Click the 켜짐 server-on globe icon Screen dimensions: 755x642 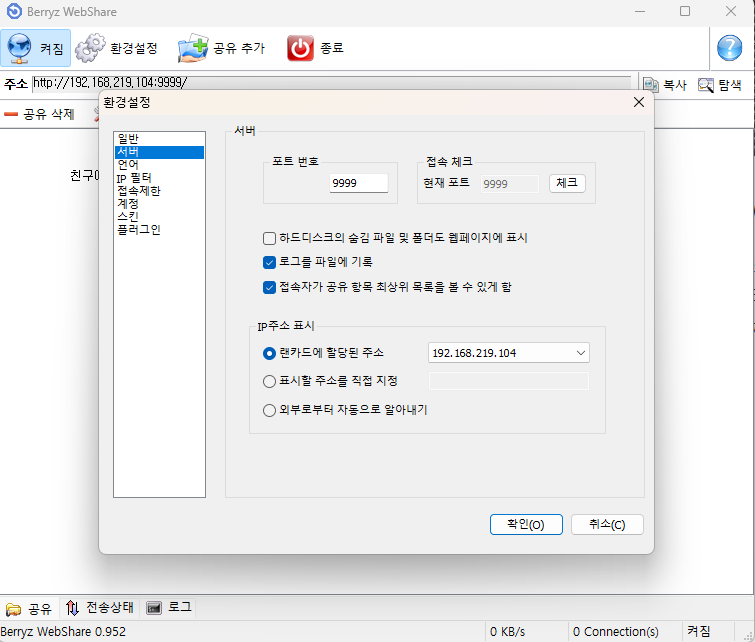tap(19, 48)
